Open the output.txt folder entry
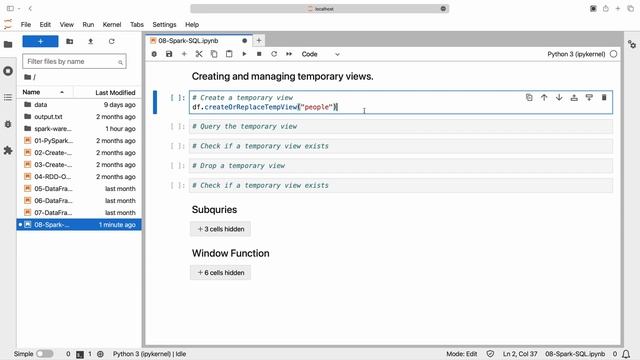Viewport: 640px width, 360px height. [79, 117]
